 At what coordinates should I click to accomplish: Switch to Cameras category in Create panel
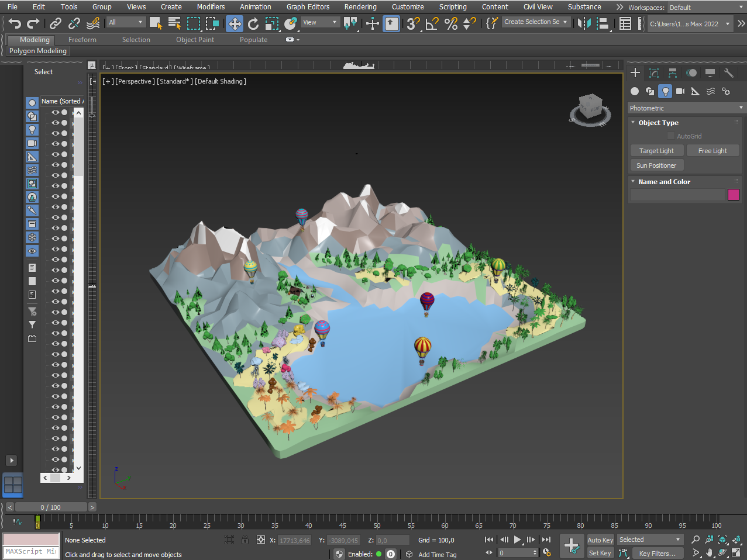(680, 91)
